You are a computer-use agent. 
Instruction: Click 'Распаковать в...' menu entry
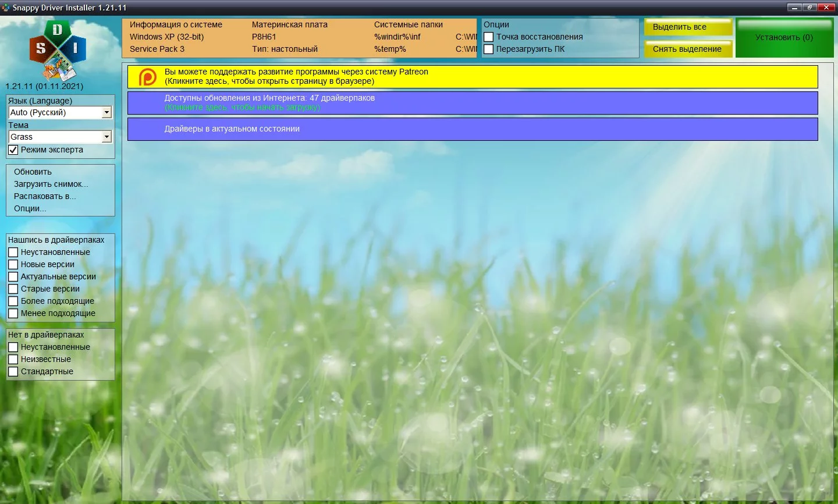45,196
